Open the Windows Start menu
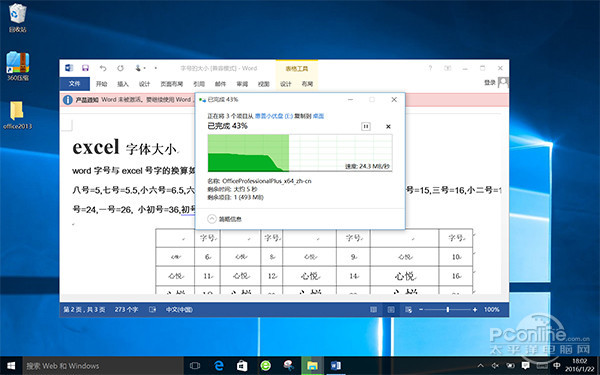 pyautogui.click(x=11, y=365)
